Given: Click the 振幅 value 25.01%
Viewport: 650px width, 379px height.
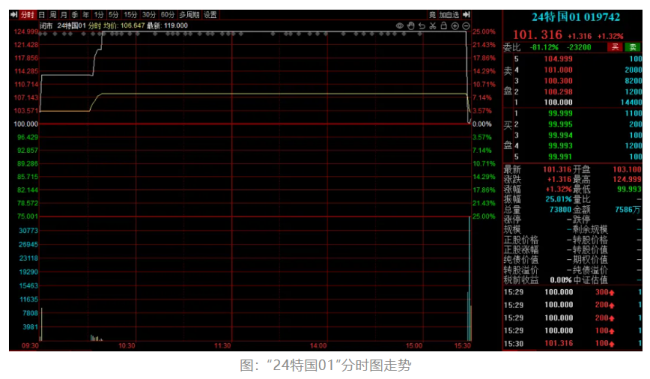Looking at the screenshot, I should (x=558, y=199).
